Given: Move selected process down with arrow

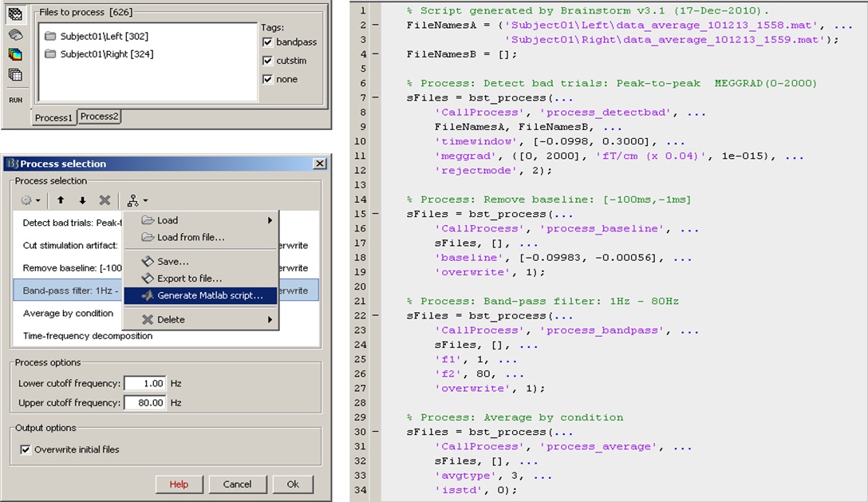Looking at the screenshot, I should click(82, 200).
